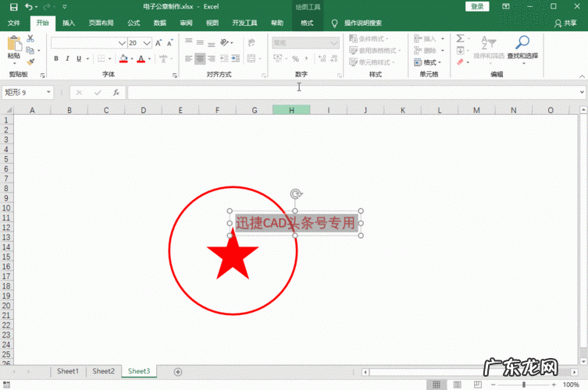Screen dimensions: 588x390
Task: Toggle Italic formatting
Action: pyautogui.click(x=67, y=58)
